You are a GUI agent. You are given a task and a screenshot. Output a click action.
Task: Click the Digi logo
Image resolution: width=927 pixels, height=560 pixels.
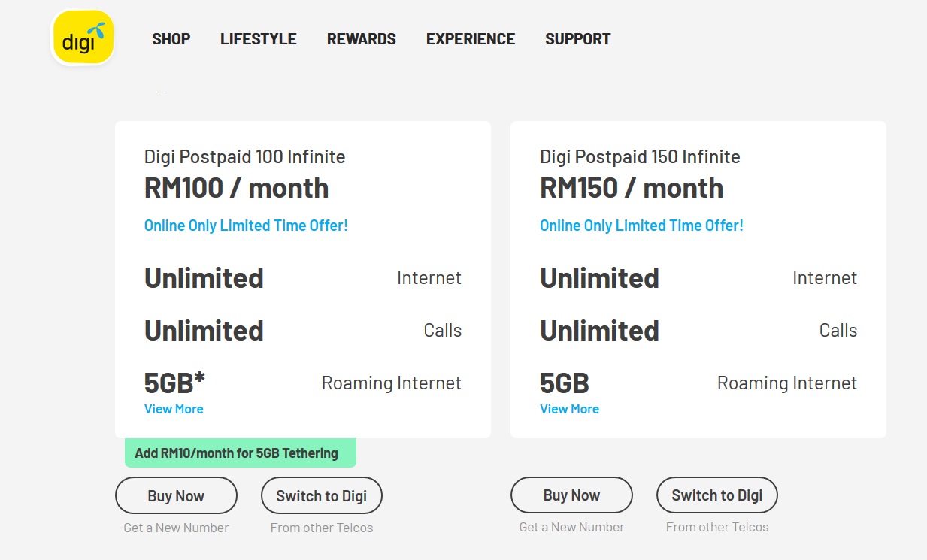(x=83, y=37)
